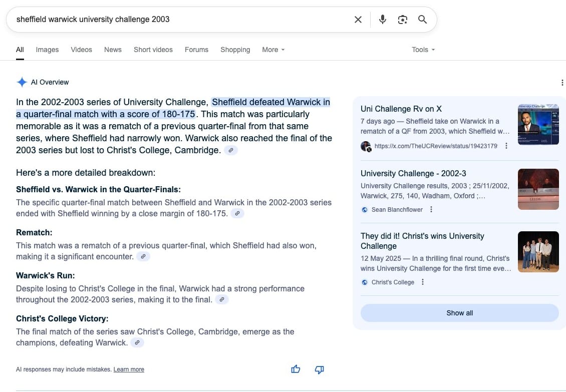
Task: Click the AI Overview sparkle icon
Action: (x=22, y=82)
